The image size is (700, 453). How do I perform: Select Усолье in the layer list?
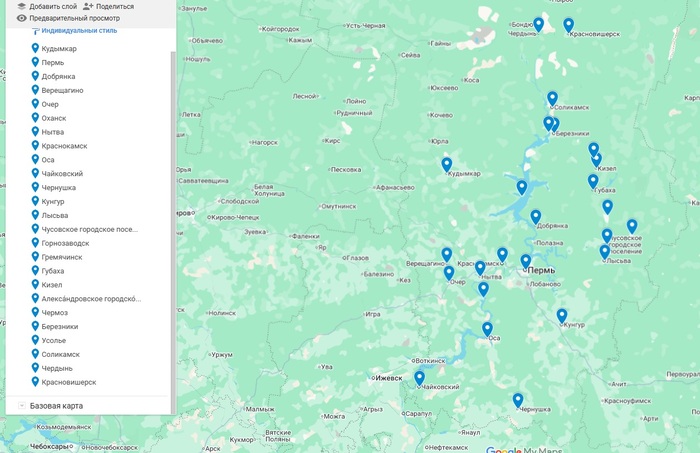[x=54, y=340]
